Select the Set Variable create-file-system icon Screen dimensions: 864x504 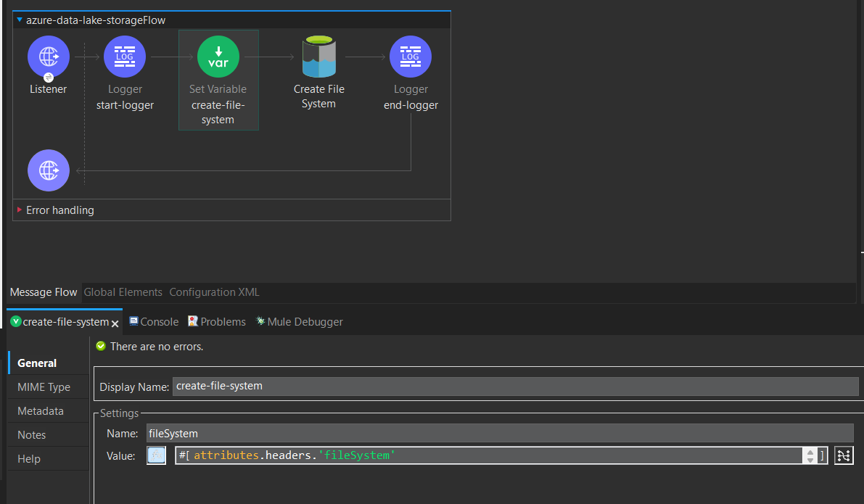point(218,56)
